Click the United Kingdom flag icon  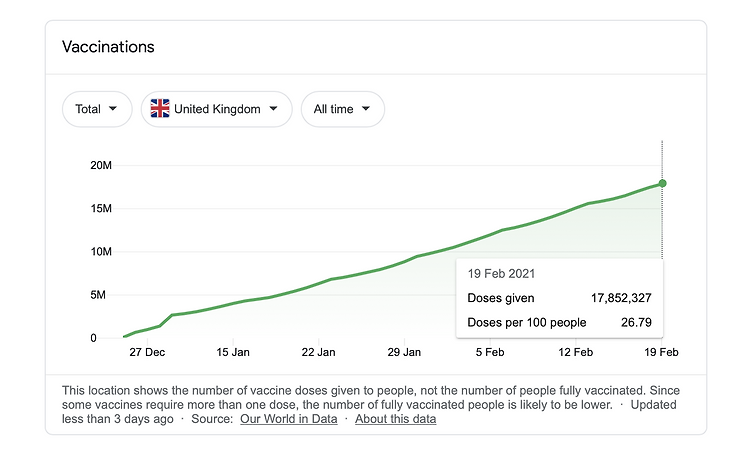(x=160, y=109)
